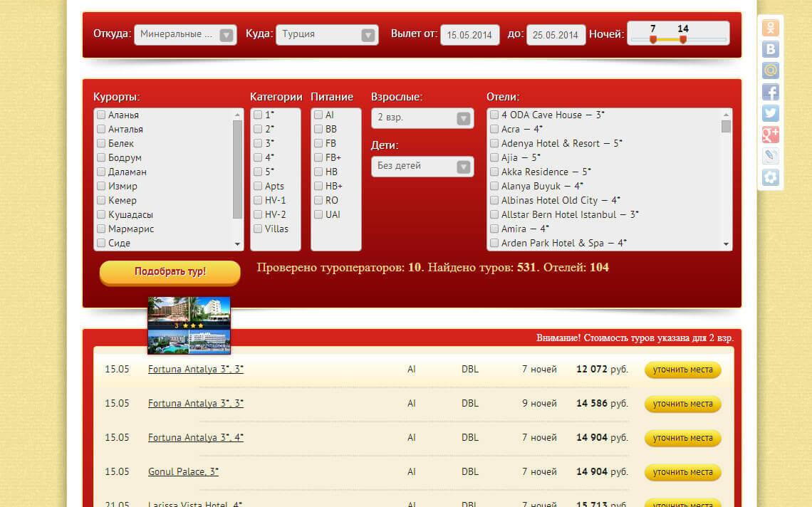Screen dimensions: 812x507
Task: Tick the 5* category checkbox
Action: pos(258,172)
